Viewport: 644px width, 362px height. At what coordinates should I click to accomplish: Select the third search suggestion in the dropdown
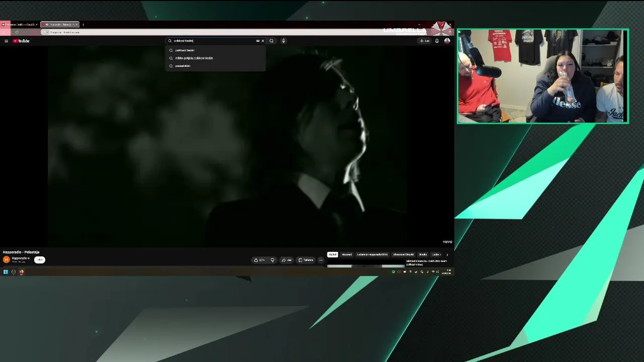click(x=215, y=66)
